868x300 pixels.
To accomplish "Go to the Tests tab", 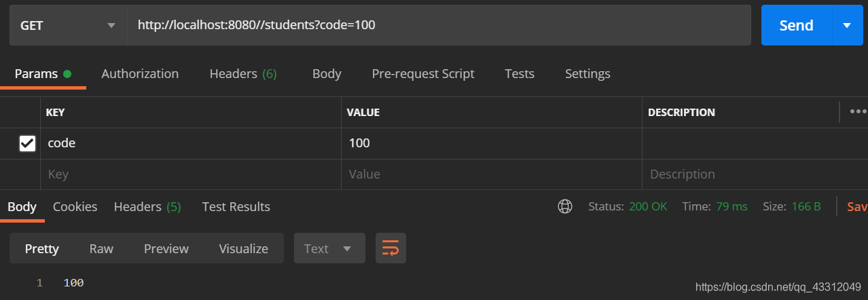I will tap(520, 74).
